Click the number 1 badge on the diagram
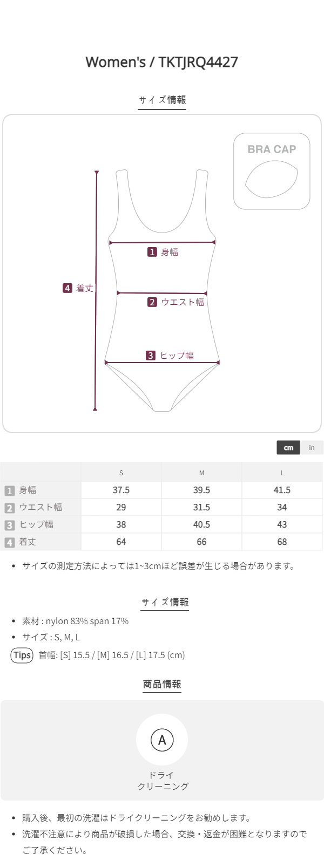The height and width of the screenshot is (868, 324). (x=152, y=252)
